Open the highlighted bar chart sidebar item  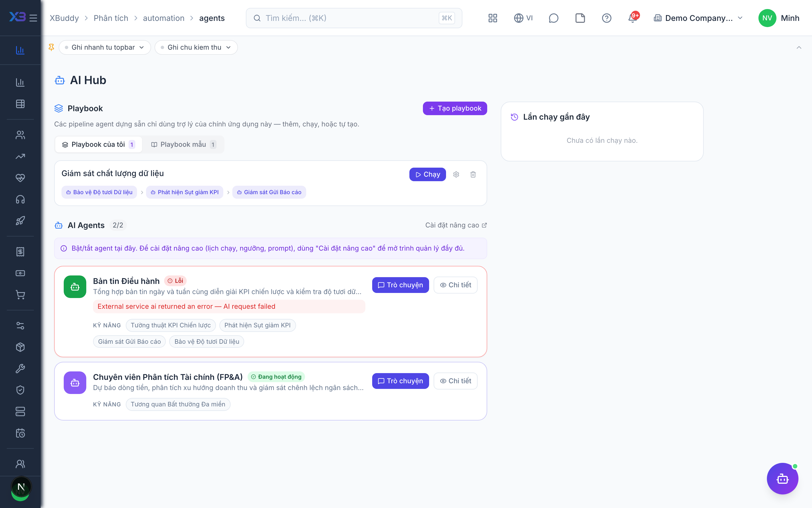click(20, 50)
